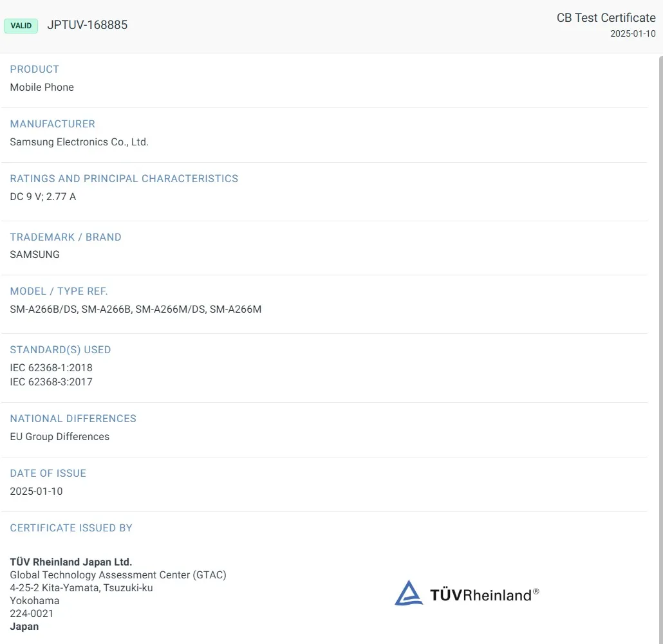The image size is (663, 644).
Task: Click the CB Test Certificate heading
Action: pyautogui.click(x=606, y=18)
